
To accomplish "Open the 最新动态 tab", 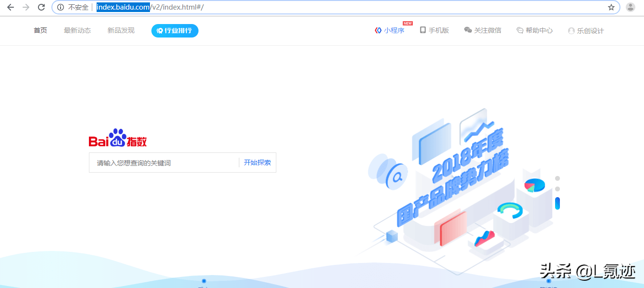I will (77, 30).
